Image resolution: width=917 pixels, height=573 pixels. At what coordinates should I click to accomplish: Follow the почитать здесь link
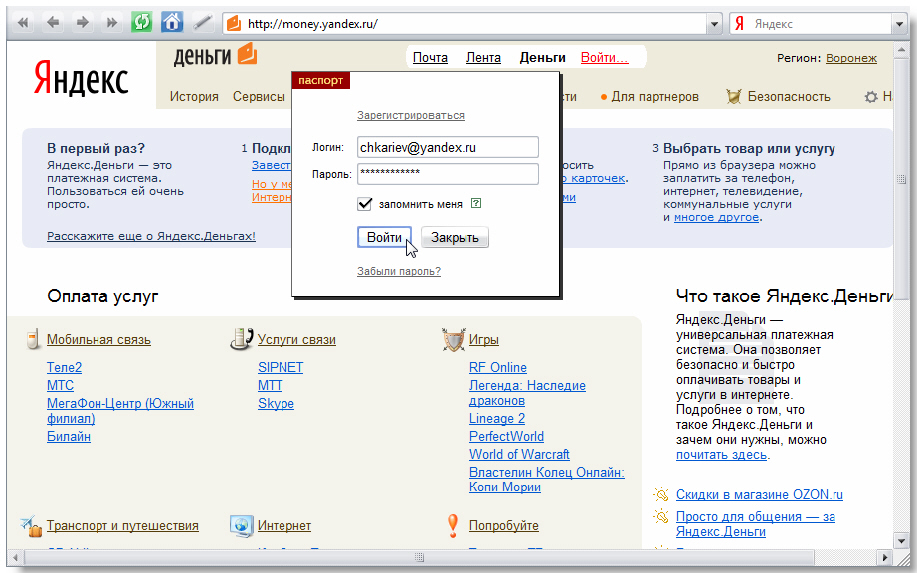point(721,455)
